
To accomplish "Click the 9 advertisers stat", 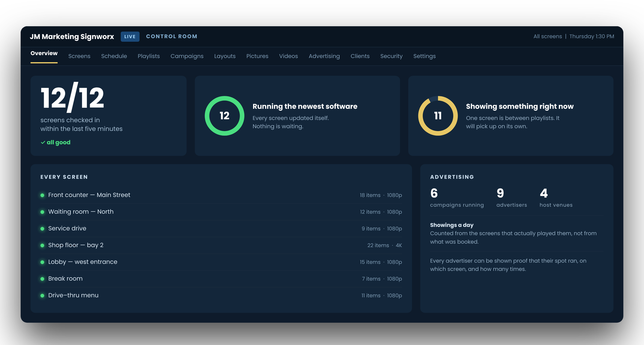I will (x=512, y=198).
